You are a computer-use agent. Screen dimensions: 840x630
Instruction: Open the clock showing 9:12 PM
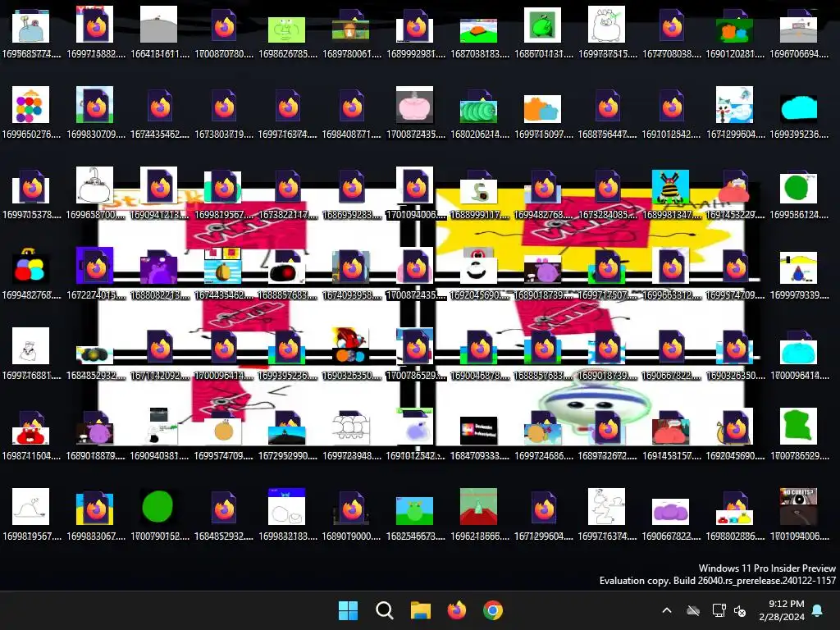[x=782, y=610]
